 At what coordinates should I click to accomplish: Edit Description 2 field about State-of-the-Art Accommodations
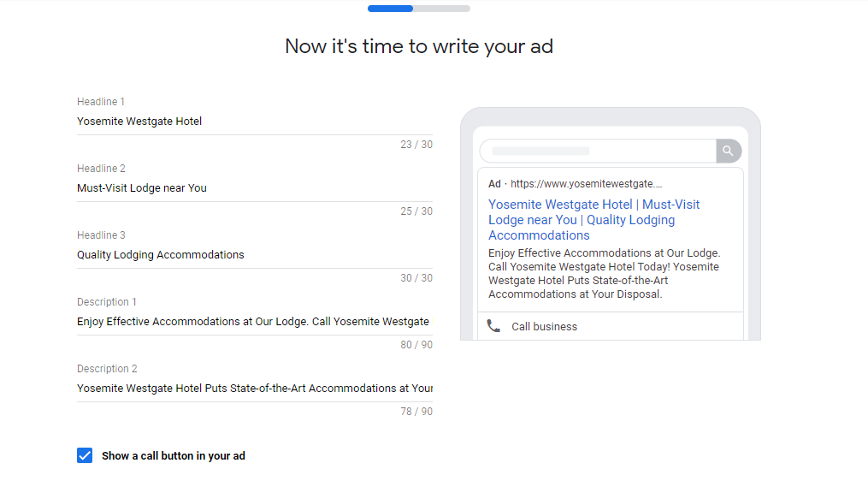click(x=255, y=389)
